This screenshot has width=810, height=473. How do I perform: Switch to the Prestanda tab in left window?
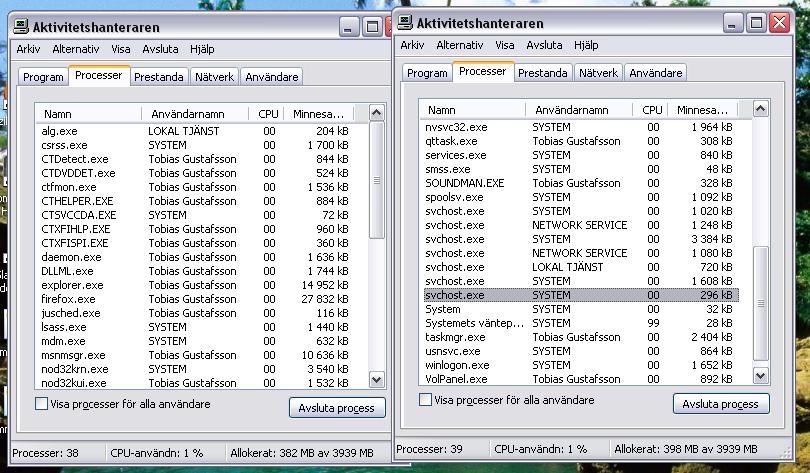click(159, 77)
